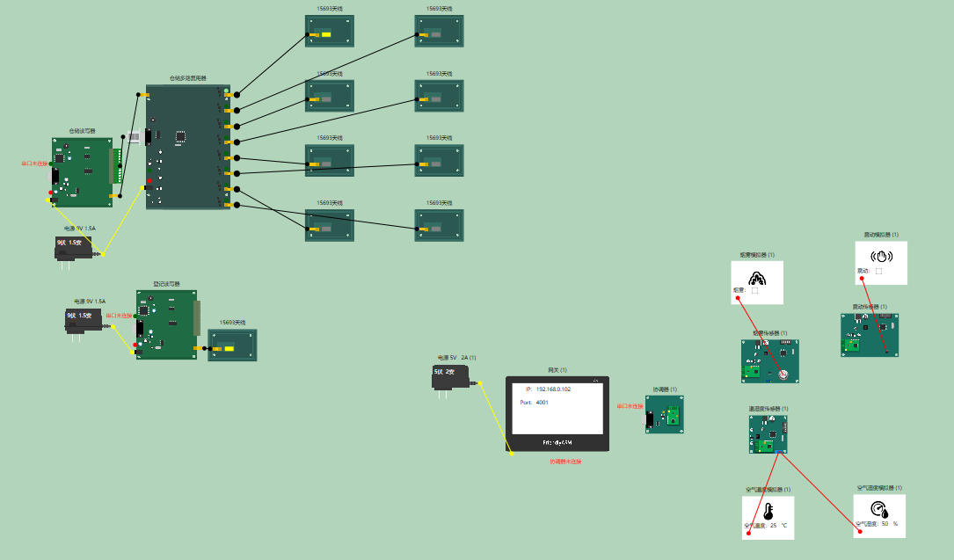Click the gateway Port 4001 text
The height and width of the screenshot is (560, 954).
[535, 403]
